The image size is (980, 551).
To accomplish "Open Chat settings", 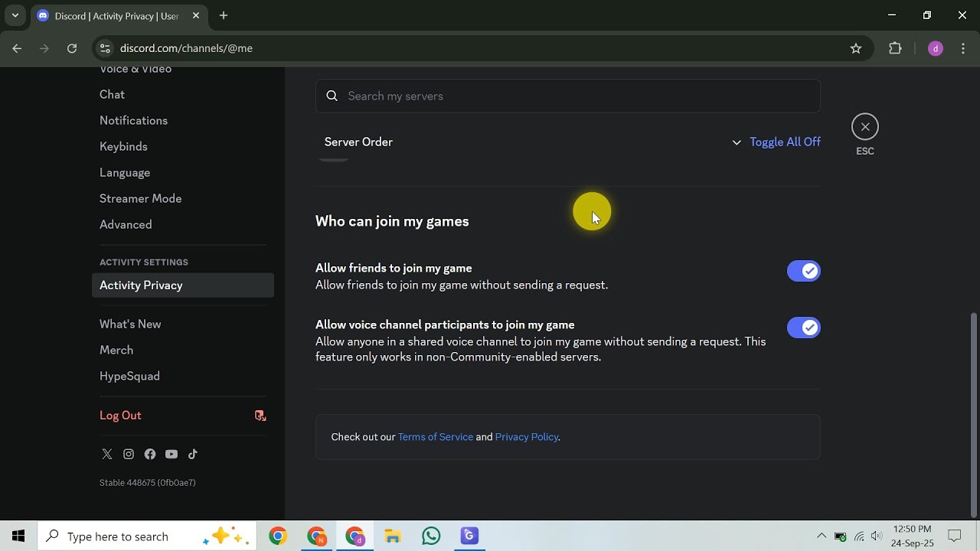I will pos(112,95).
